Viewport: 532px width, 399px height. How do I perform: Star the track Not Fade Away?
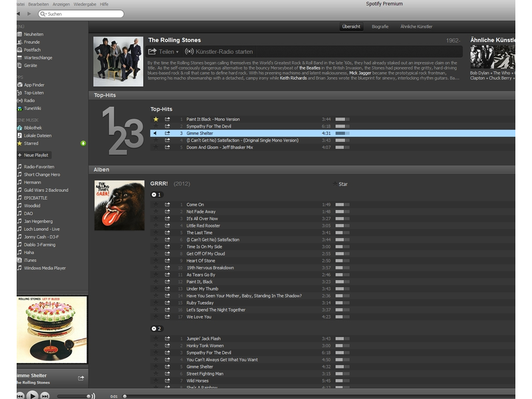tap(156, 211)
